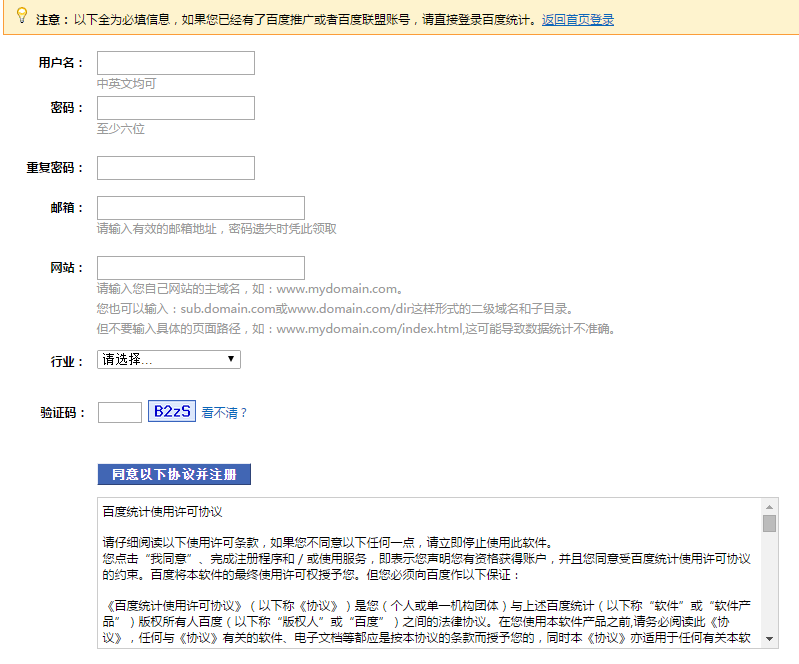
Task: Click the 返回首页登录 link
Action: click(x=577, y=19)
